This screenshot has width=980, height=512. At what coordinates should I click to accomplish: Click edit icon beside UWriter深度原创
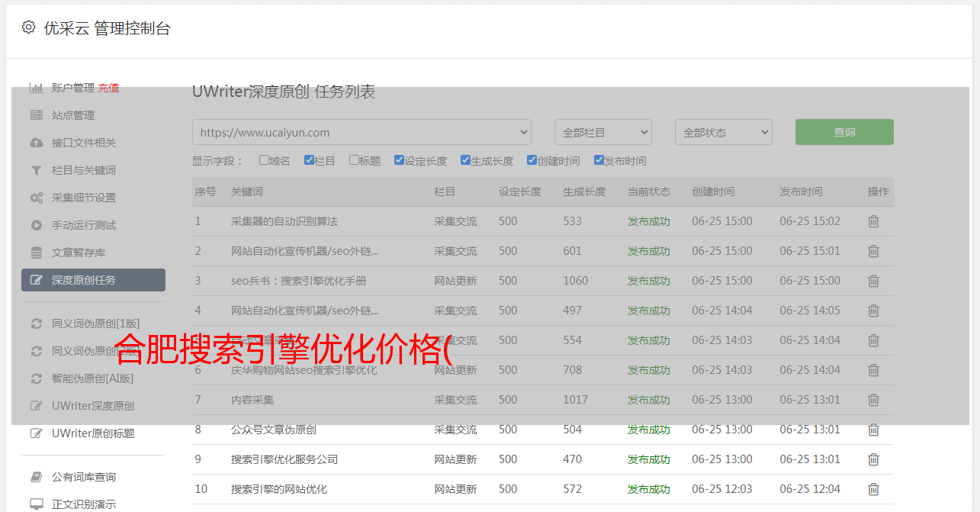(x=36, y=406)
